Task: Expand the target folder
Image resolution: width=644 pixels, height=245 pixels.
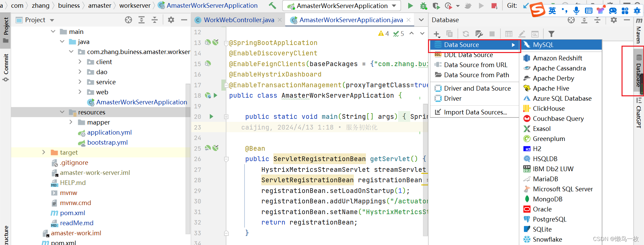Action: click(x=44, y=152)
